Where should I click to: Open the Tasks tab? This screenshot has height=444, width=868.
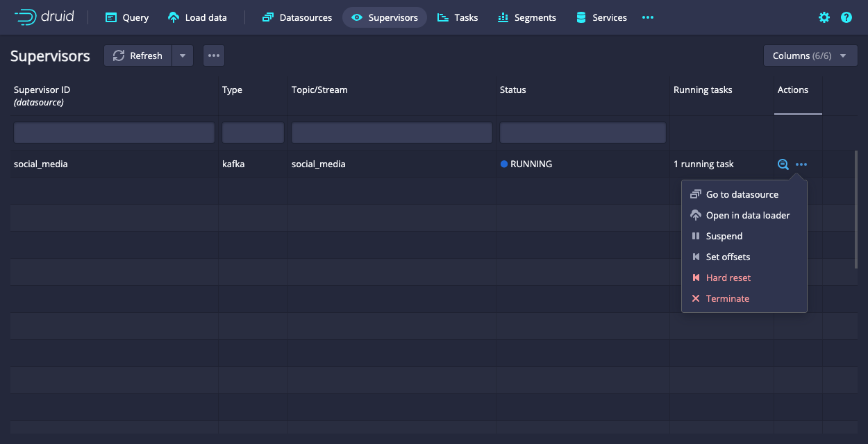458,17
